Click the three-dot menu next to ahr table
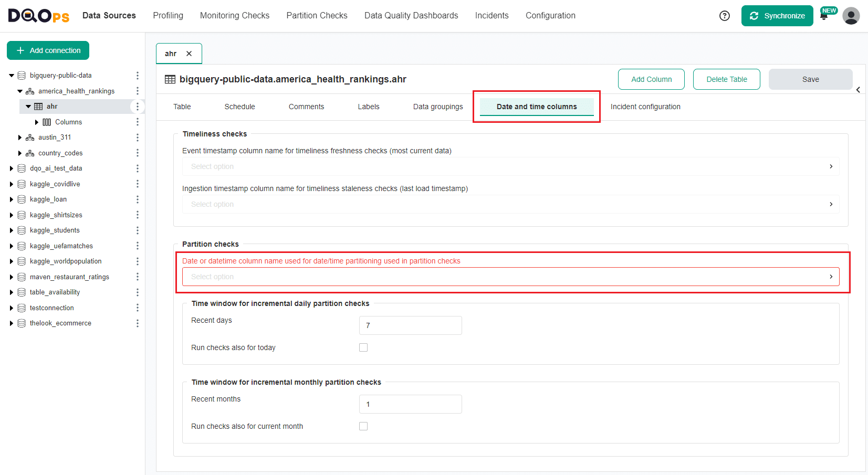Screen dimensions: 868x475 137,106
